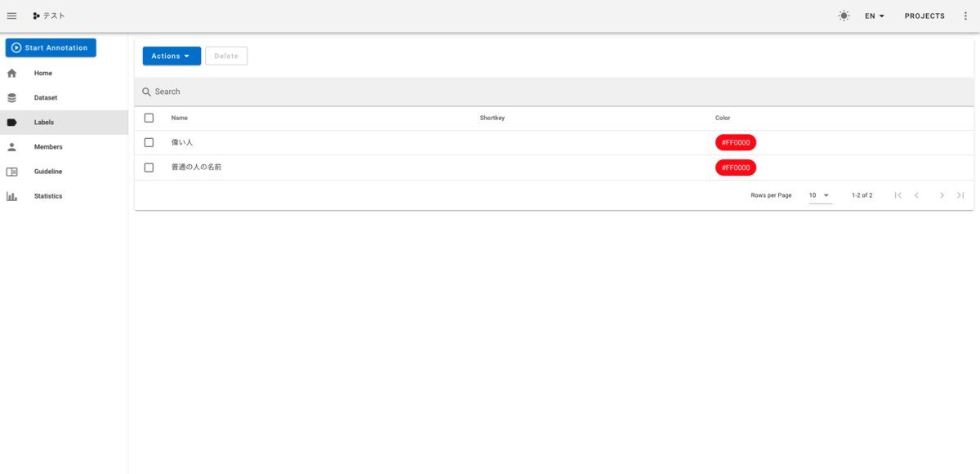Open PROJECTS in the top bar
Image resolution: width=980 pixels, height=474 pixels.
pos(924,16)
